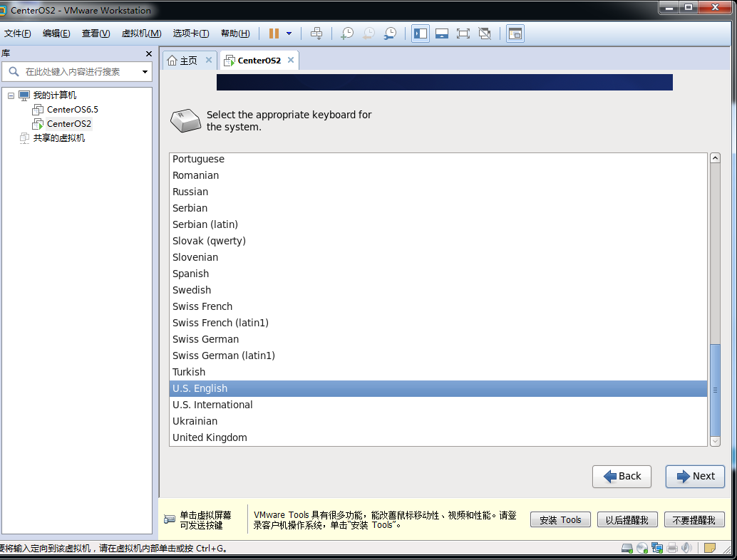
Task: Select CenterOS6.5 in the library tree
Action: [x=73, y=110]
